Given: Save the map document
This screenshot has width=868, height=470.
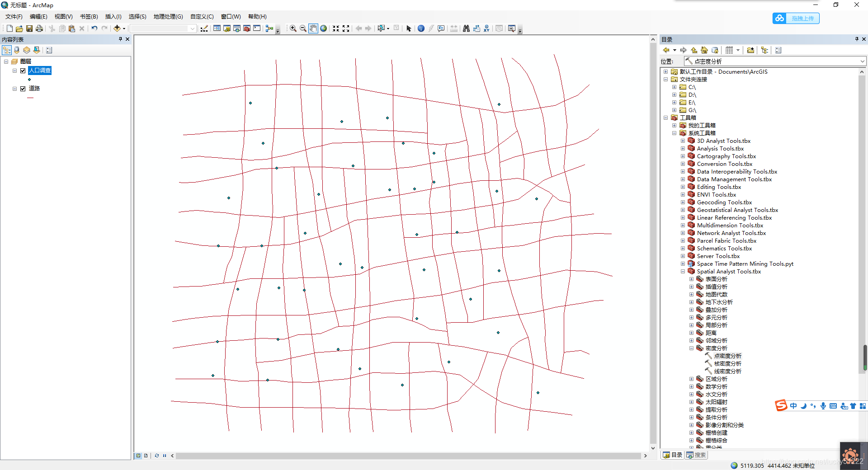Looking at the screenshot, I should [x=29, y=28].
